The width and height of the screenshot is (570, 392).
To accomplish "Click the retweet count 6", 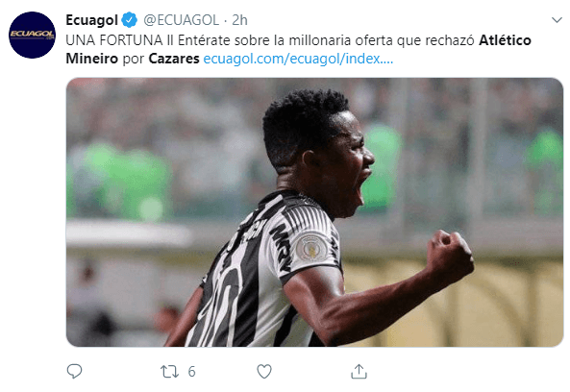I will tap(191, 371).
